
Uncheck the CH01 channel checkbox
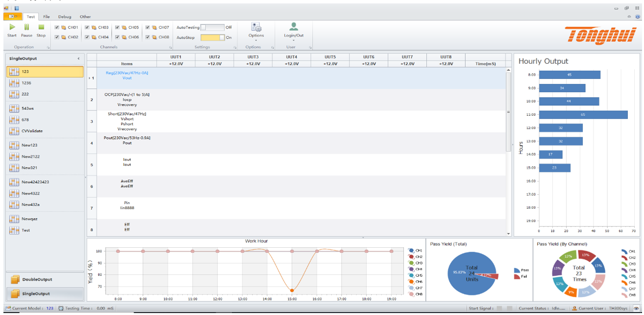[57, 27]
